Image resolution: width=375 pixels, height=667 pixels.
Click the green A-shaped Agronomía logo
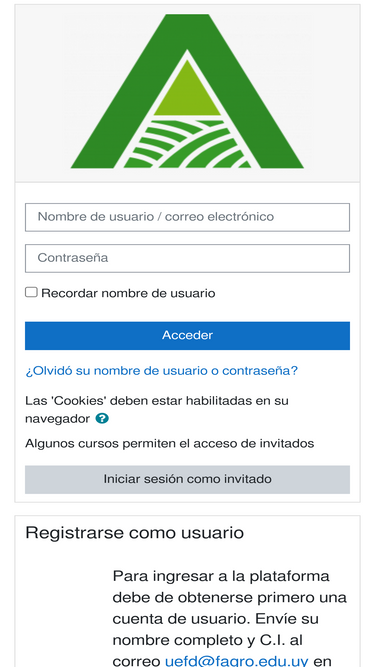187,91
